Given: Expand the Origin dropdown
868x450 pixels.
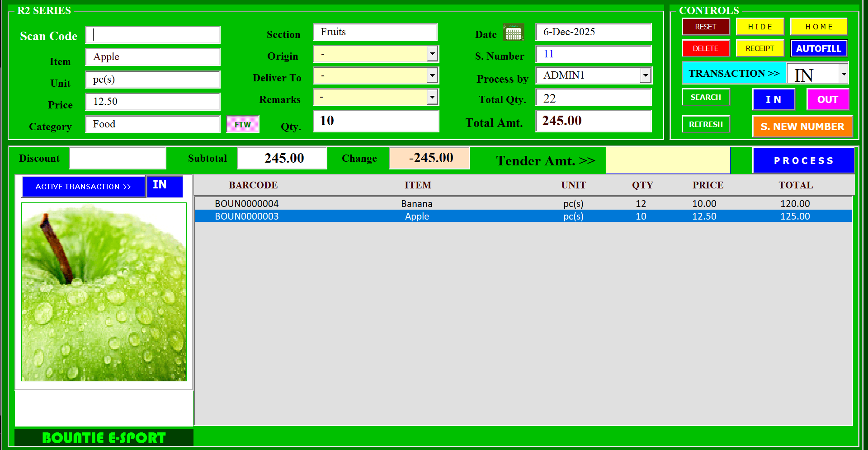Looking at the screenshot, I should (x=432, y=54).
